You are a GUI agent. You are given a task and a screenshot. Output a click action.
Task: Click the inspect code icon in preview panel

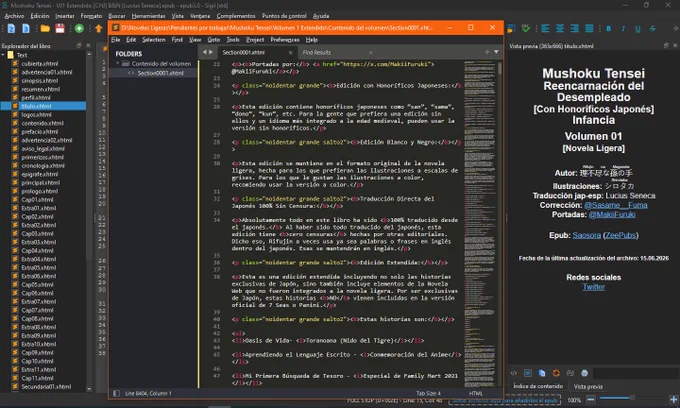[x=514, y=373]
